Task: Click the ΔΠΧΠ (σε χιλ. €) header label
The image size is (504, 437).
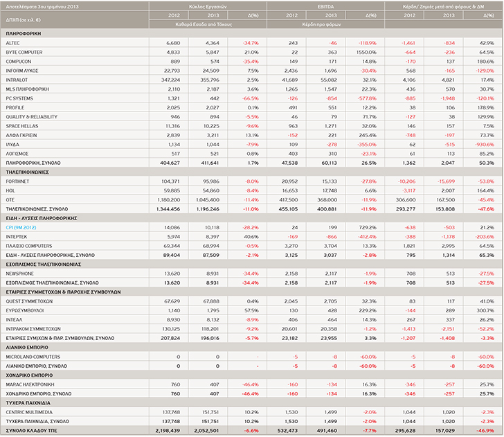Action: pos(23,20)
